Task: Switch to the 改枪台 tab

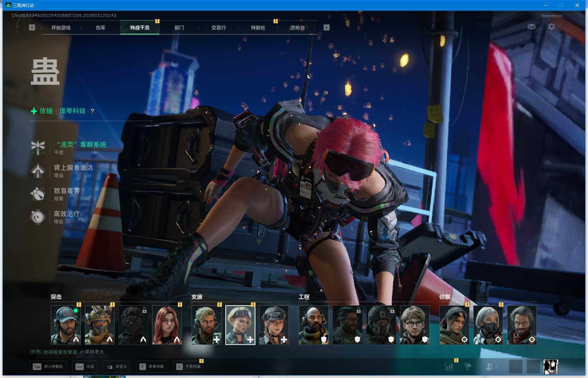Action: 297,28
